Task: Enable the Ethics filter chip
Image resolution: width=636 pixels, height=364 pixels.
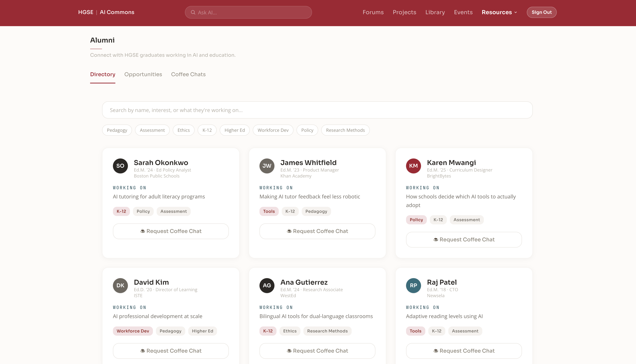Action: [x=183, y=130]
